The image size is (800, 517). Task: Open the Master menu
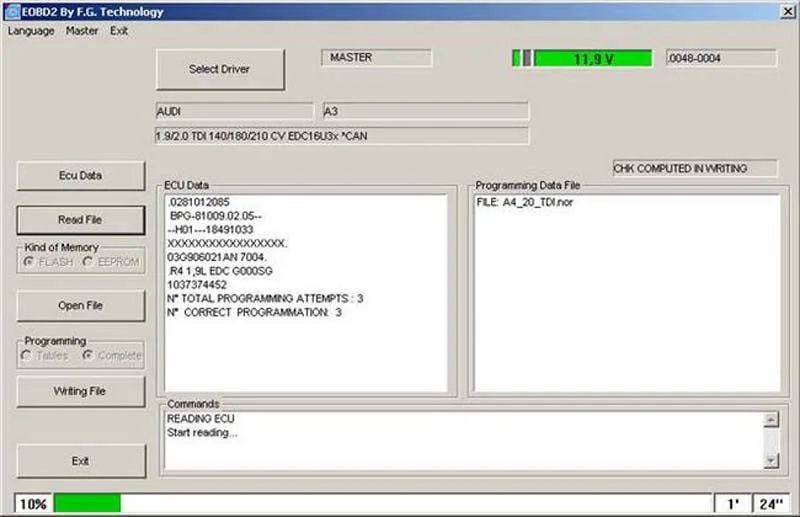pos(82,31)
